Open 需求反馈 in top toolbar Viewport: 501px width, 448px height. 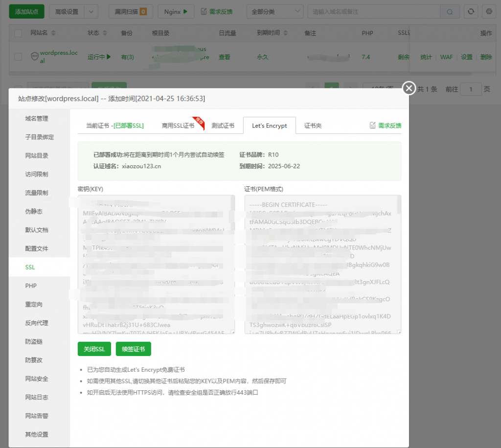(217, 12)
